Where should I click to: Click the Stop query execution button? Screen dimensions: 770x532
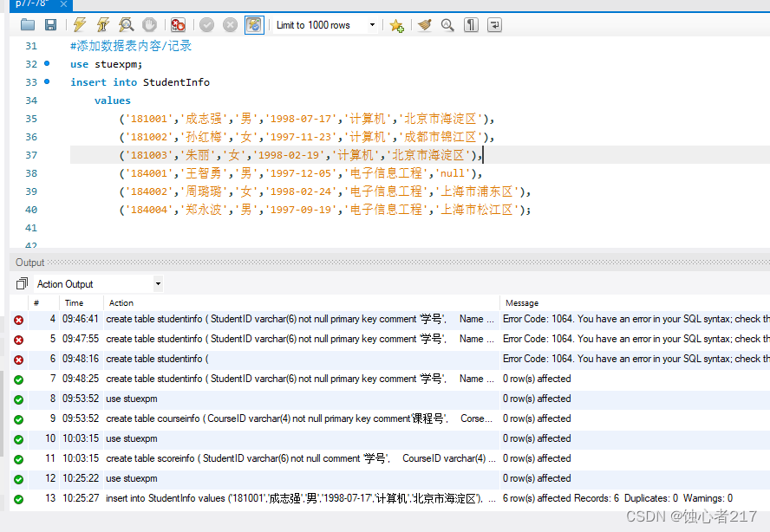click(149, 25)
